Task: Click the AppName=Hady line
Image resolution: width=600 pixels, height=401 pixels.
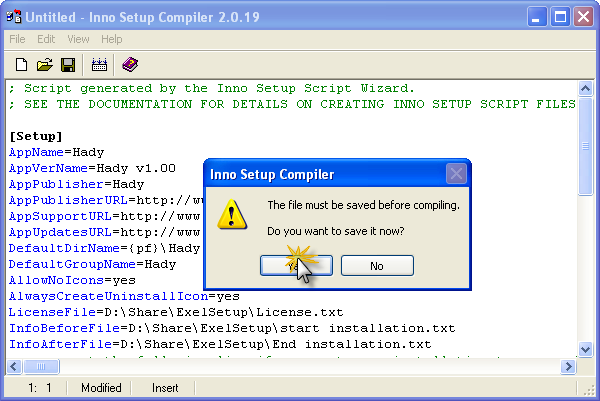Action: tap(56, 153)
